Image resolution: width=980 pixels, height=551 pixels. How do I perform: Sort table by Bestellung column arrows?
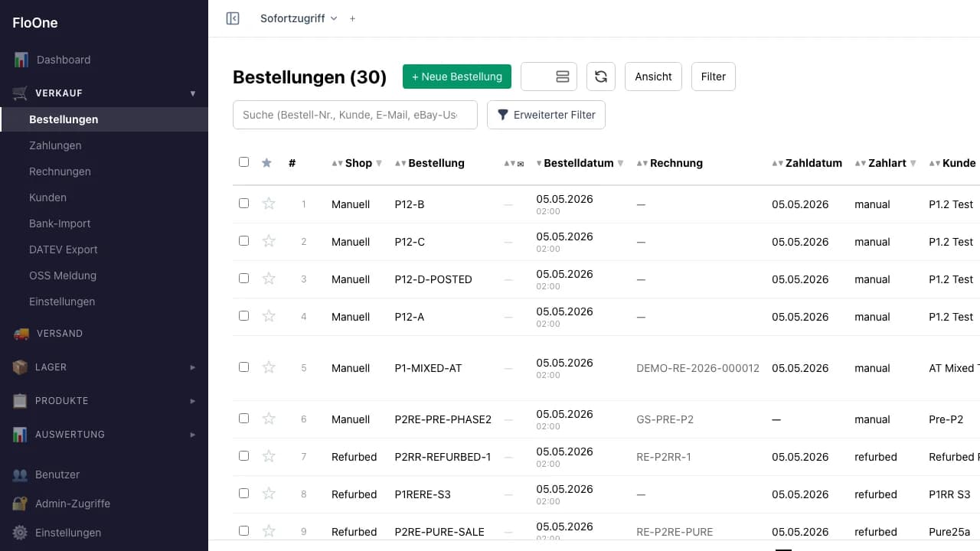(401, 163)
